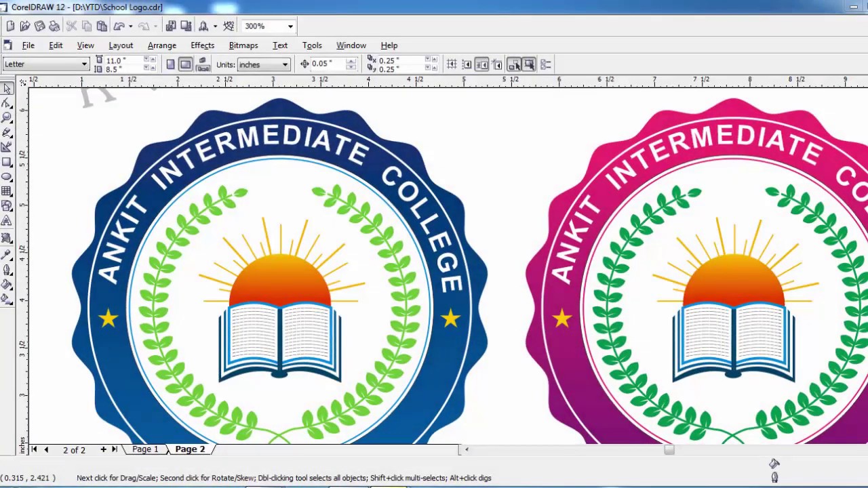Open the Arrange menu
Image resolution: width=868 pixels, height=488 pixels.
click(x=162, y=45)
